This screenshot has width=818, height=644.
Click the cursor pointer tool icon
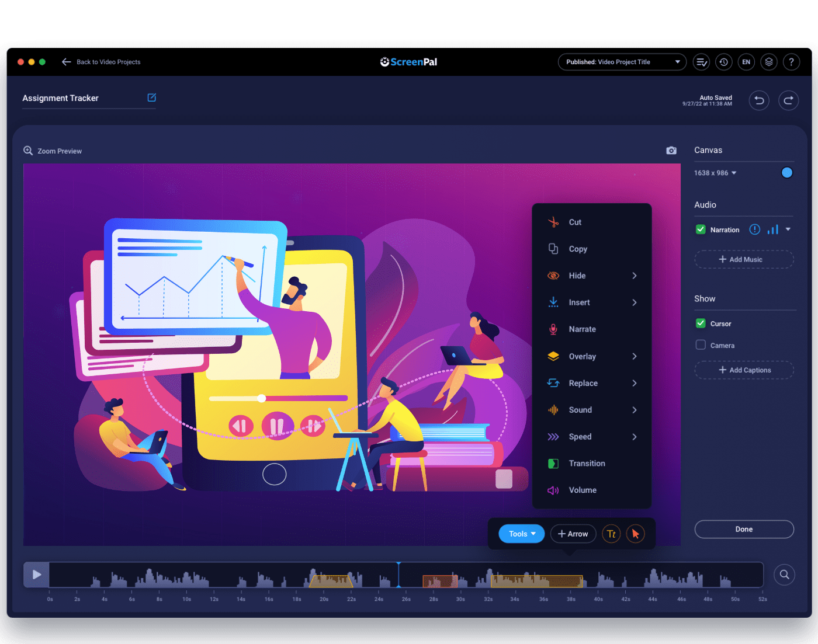(636, 534)
